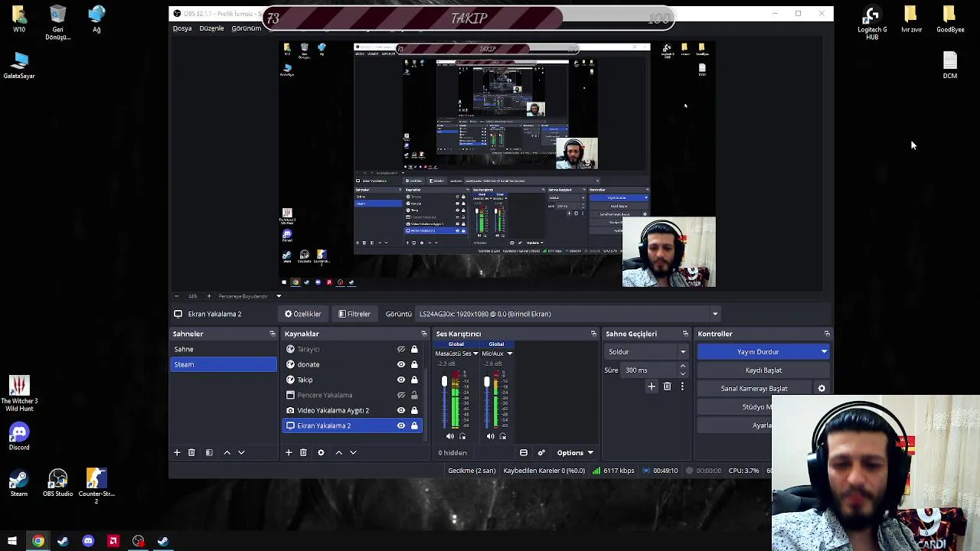The image size is (980, 551).
Task: Open Mic/Aux channel dropdown
Action: (509, 354)
